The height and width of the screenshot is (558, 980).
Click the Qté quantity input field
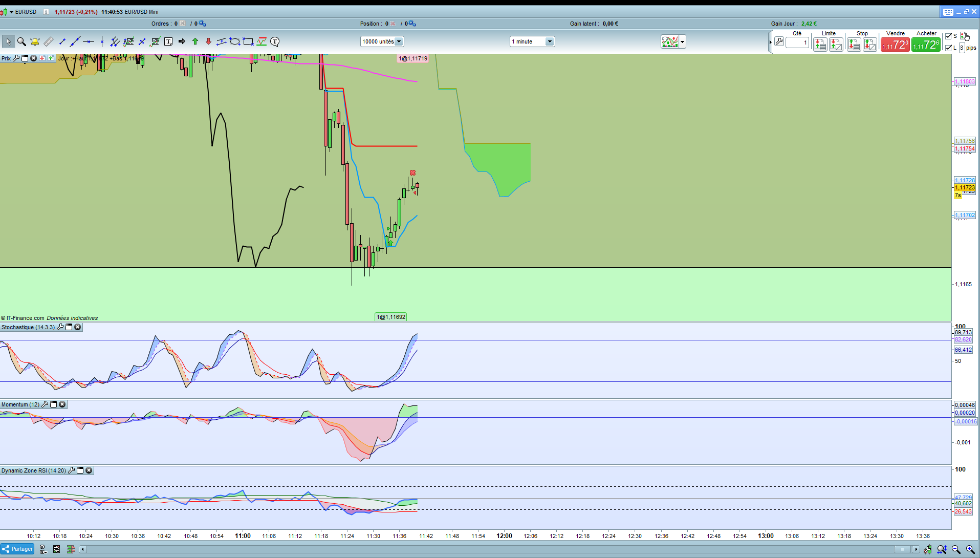coord(797,42)
